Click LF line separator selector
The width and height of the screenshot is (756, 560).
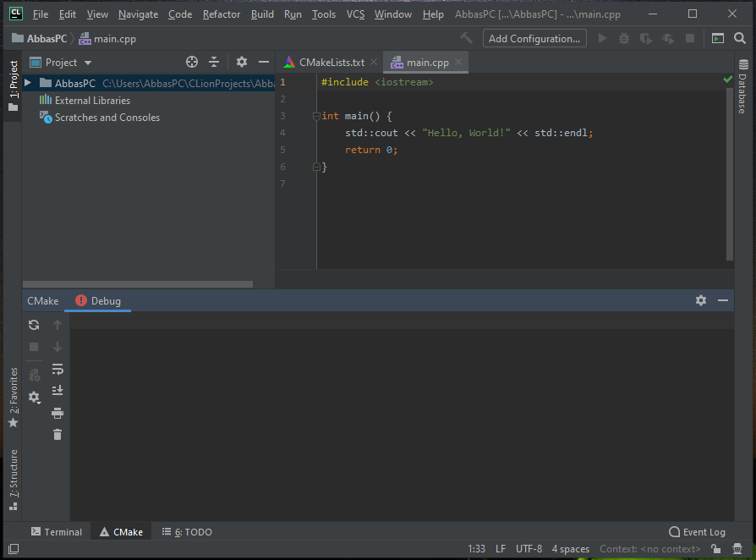pos(501,549)
